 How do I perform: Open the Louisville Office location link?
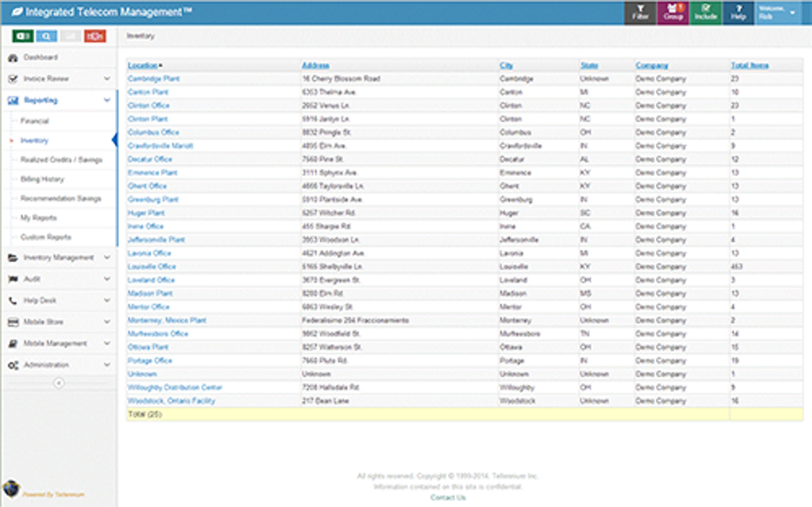tap(152, 267)
